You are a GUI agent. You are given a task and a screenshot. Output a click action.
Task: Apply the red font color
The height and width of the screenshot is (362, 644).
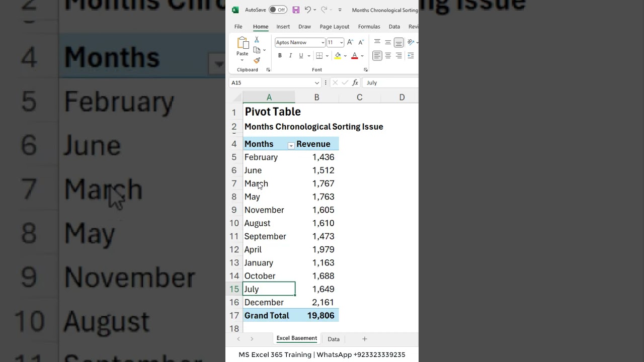[355, 56]
